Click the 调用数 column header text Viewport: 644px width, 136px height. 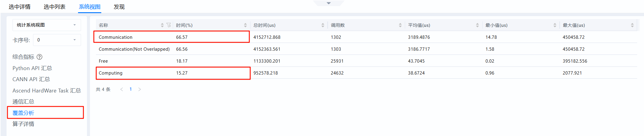click(338, 25)
